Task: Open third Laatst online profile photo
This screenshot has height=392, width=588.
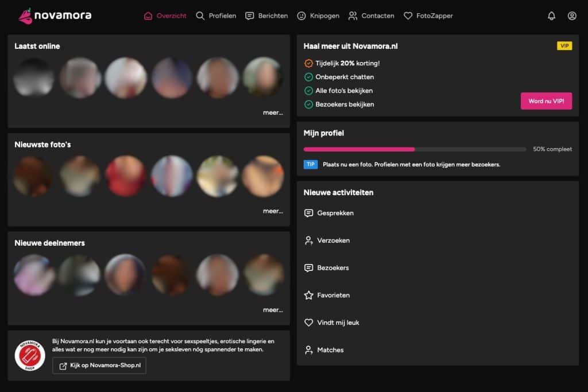Action: [126, 77]
